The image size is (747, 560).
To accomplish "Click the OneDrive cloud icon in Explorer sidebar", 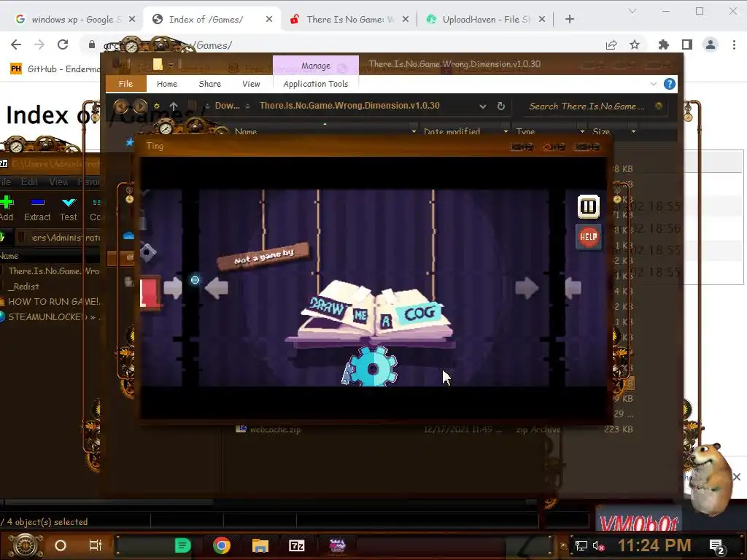I will pos(128,236).
